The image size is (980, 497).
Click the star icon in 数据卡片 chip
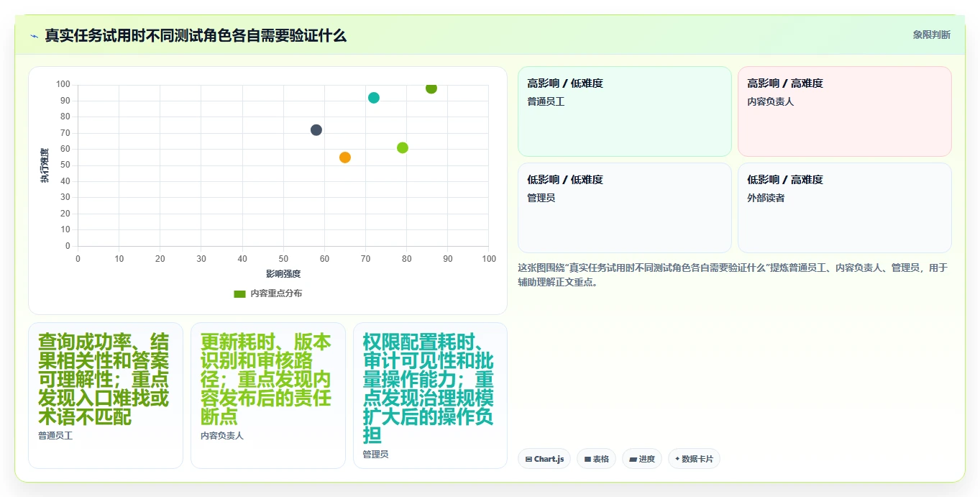point(677,459)
